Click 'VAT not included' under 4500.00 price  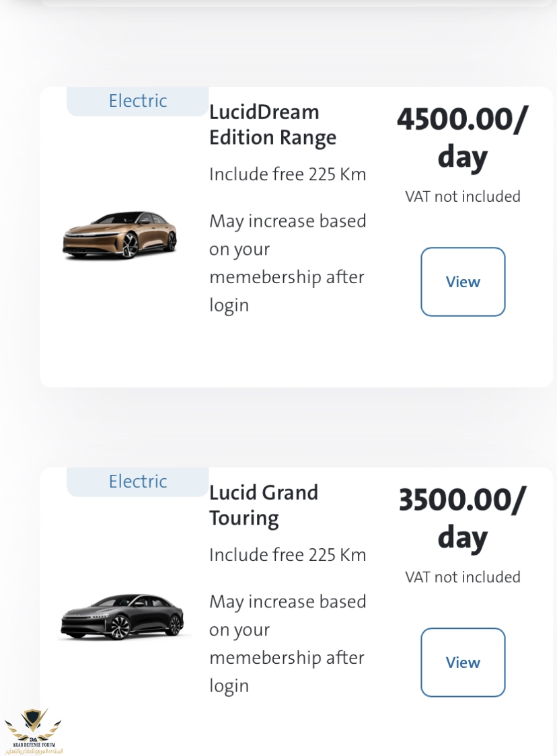[x=463, y=196]
